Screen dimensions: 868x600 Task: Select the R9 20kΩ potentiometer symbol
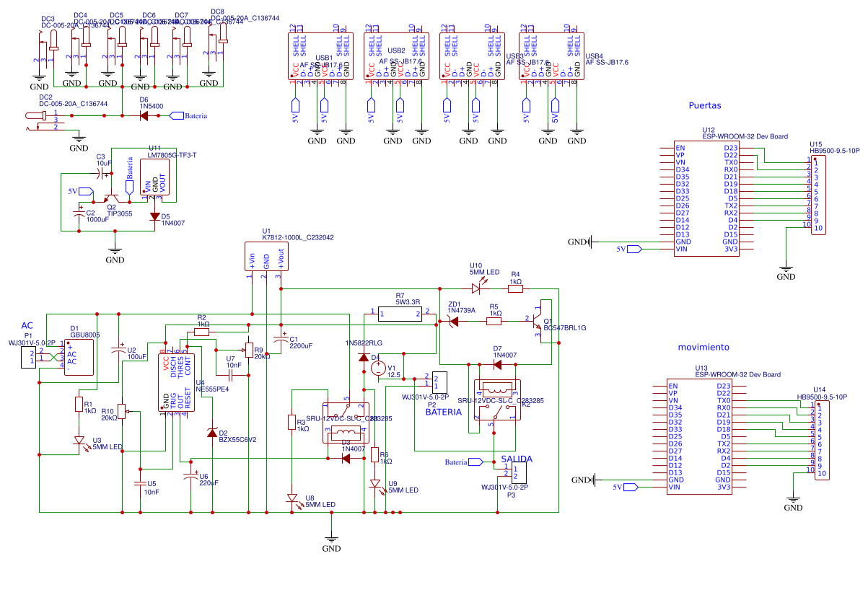249,350
